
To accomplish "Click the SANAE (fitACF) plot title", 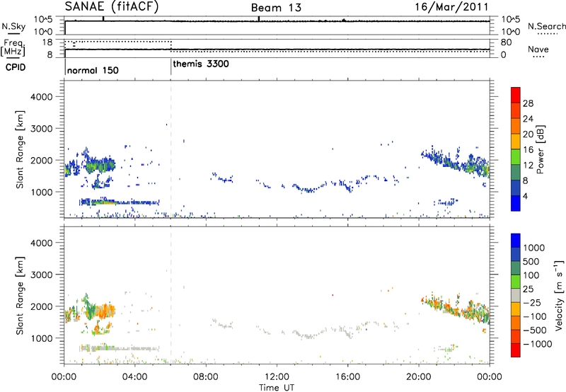I will point(112,6).
